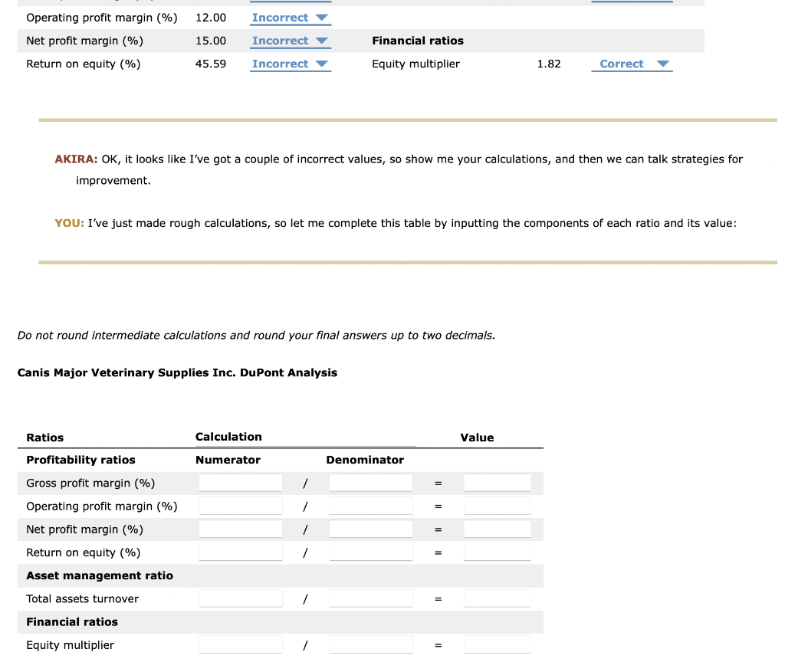This screenshot has height=672, width=785.
Task: Click the Net profit margin denominator field
Action: tap(371, 529)
